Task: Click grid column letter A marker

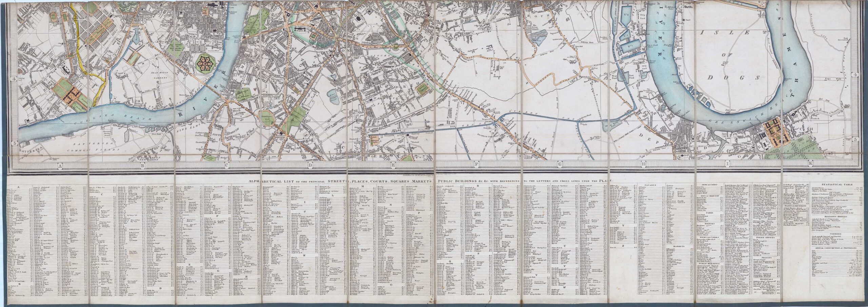Action: coord(60,166)
